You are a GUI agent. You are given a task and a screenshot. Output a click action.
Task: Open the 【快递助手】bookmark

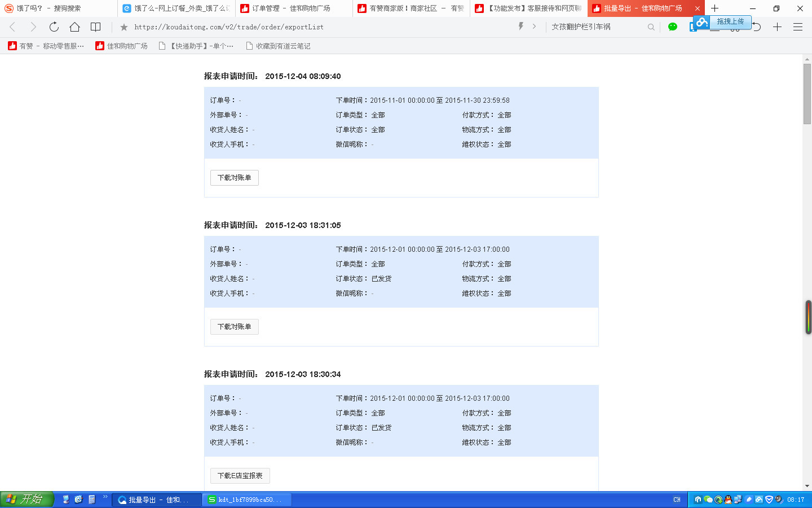pyautogui.click(x=196, y=46)
